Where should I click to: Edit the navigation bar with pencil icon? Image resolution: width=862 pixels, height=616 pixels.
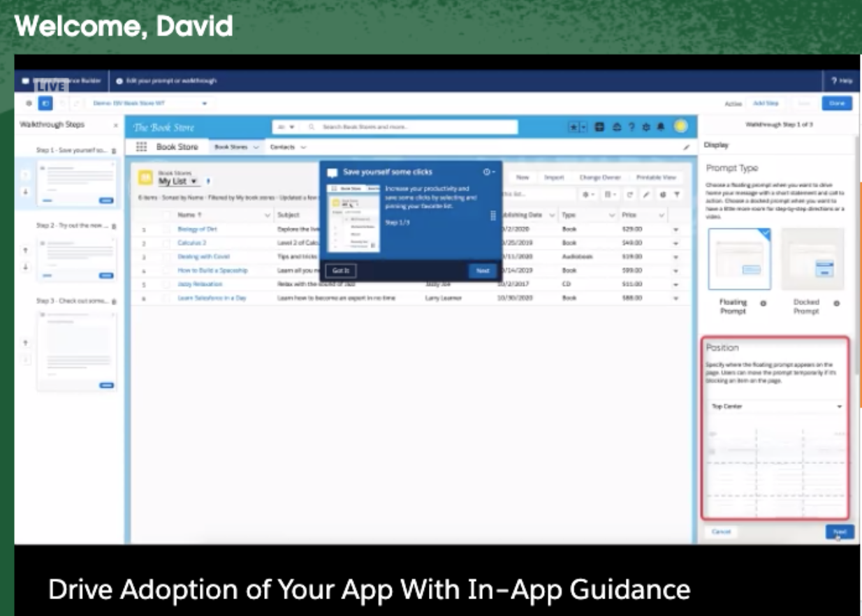pyautogui.click(x=686, y=147)
